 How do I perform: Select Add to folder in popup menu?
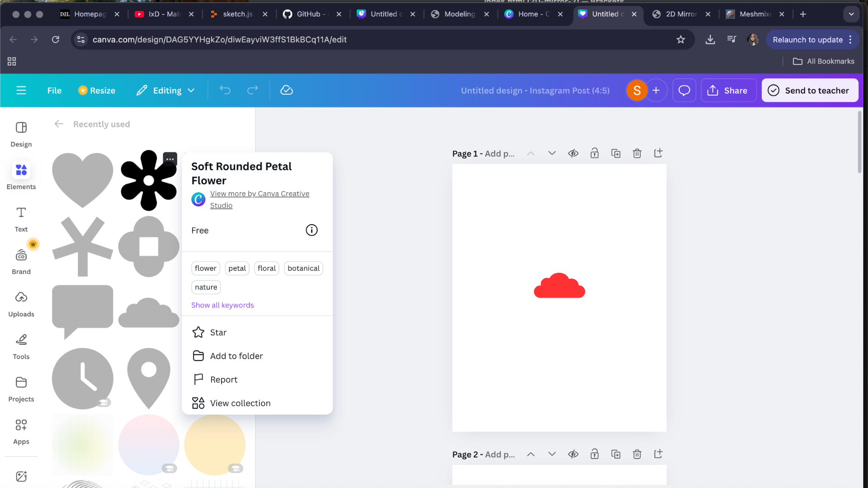coord(236,356)
